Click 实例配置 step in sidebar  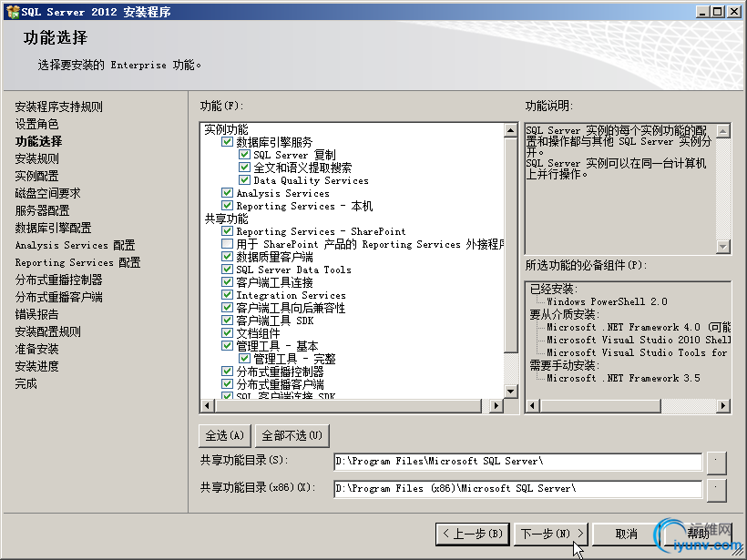[x=36, y=176]
